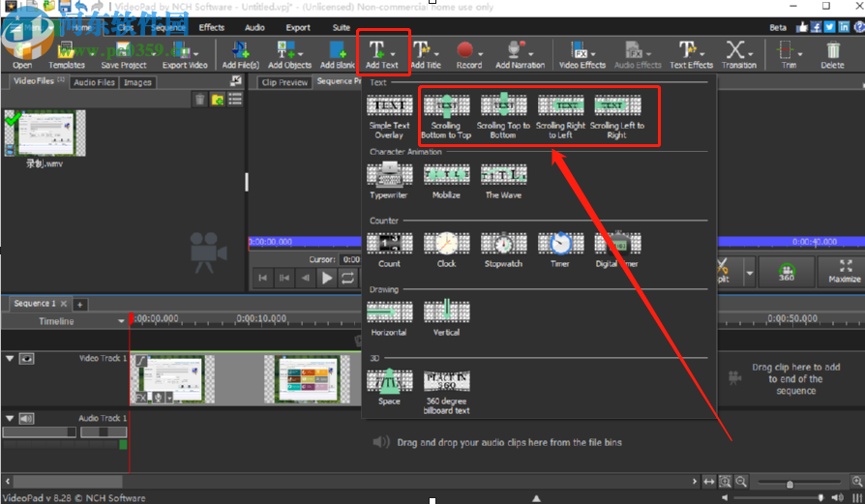This screenshot has height=504, width=865.
Task: Choose Scrolling Bottom to Top text
Action: [x=446, y=116]
